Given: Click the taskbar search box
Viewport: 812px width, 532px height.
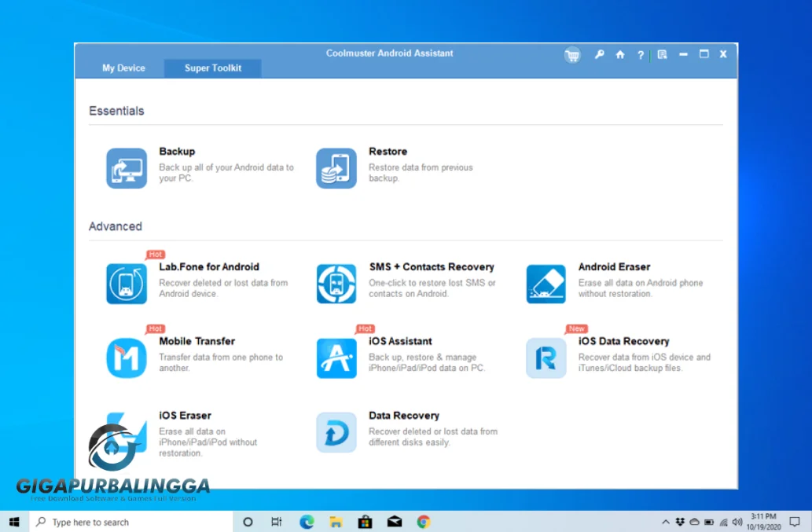Looking at the screenshot, I should (x=131, y=522).
